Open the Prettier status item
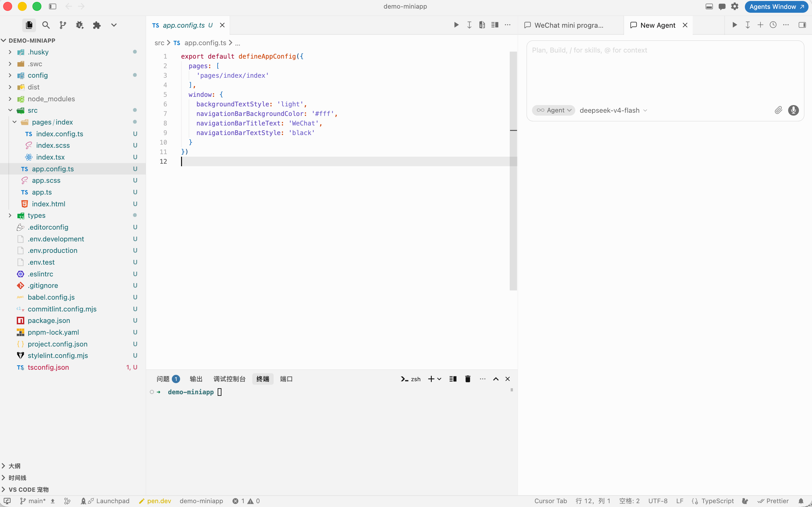The image size is (812, 507). click(773, 501)
